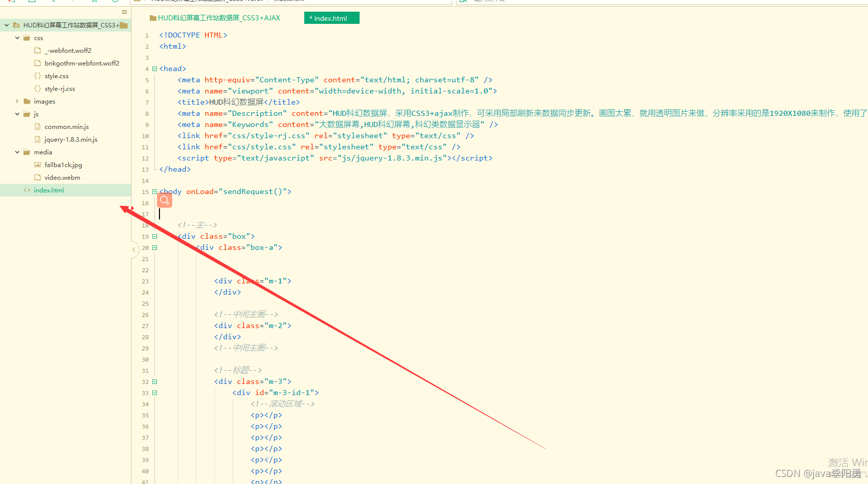This screenshot has width=868, height=484.
Task: Fold the body block at line 15
Action: coord(155,191)
